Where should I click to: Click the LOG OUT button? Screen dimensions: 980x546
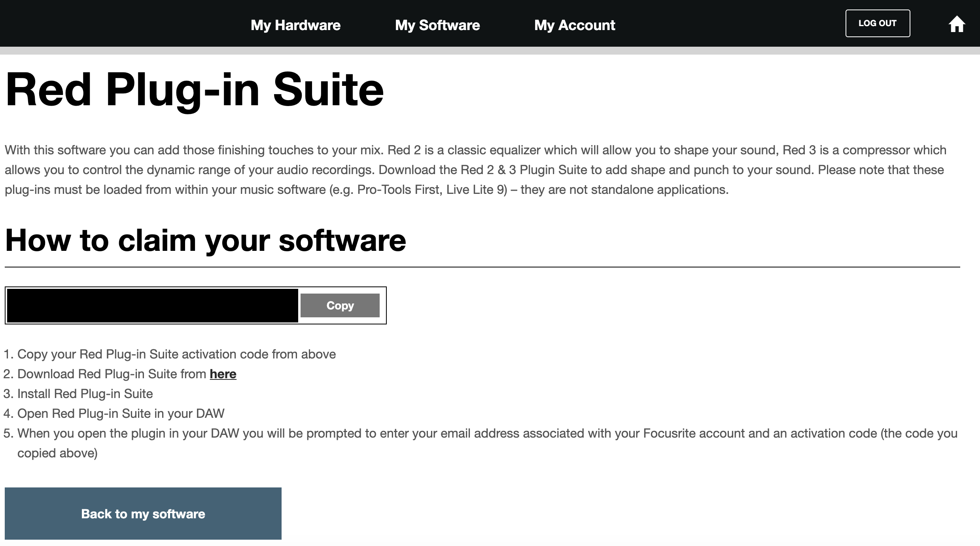click(x=878, y=23)
